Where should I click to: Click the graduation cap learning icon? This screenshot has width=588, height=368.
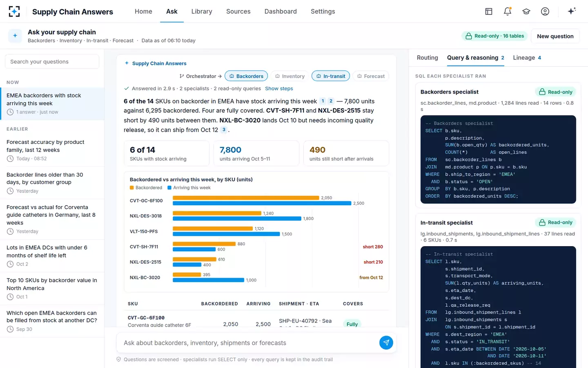tap(526, 11)
